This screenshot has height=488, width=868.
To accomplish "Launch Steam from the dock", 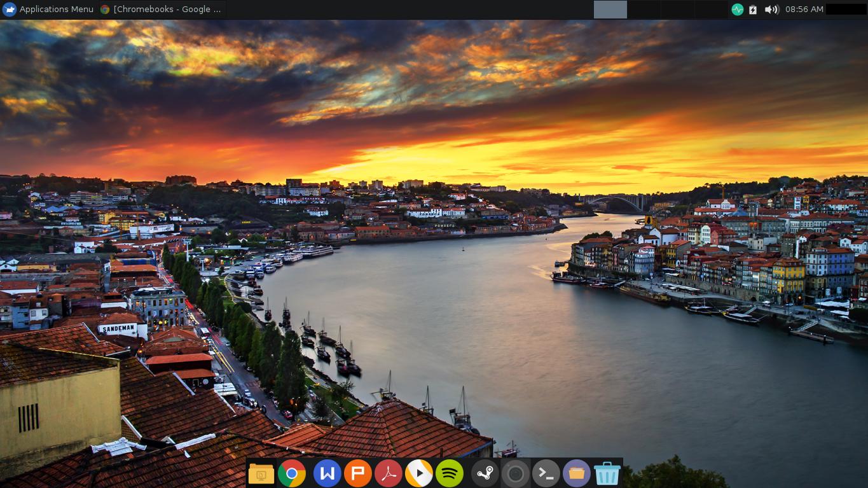I will coord(485,473).
